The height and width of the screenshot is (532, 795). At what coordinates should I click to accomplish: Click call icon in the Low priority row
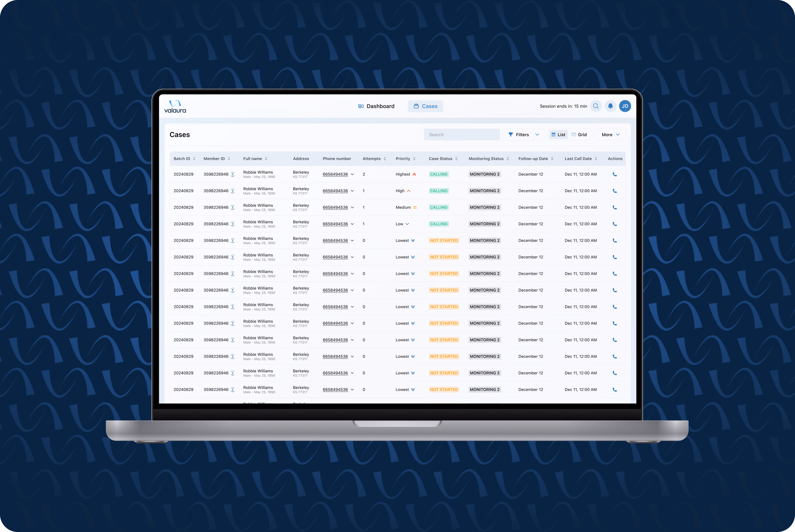(x=614, y=224)
